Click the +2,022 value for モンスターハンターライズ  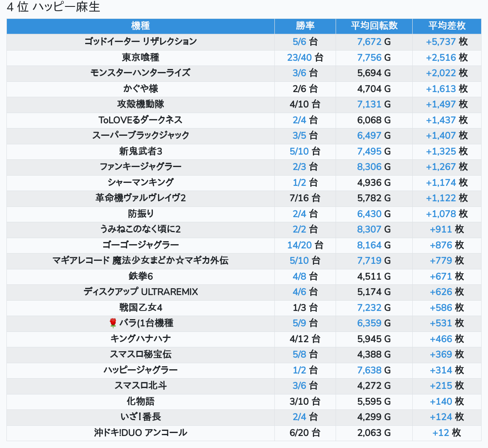coord(440,73)
